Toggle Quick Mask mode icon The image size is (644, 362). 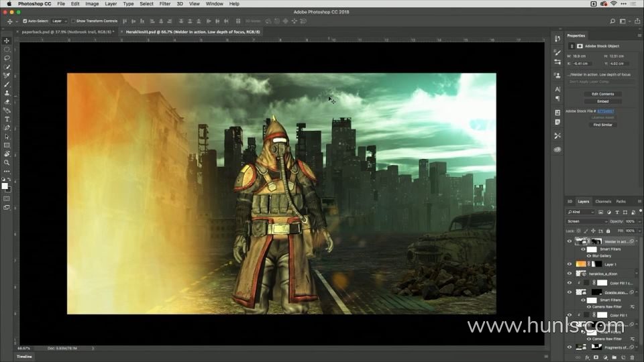pyautogui.click(x=7, y=198)
